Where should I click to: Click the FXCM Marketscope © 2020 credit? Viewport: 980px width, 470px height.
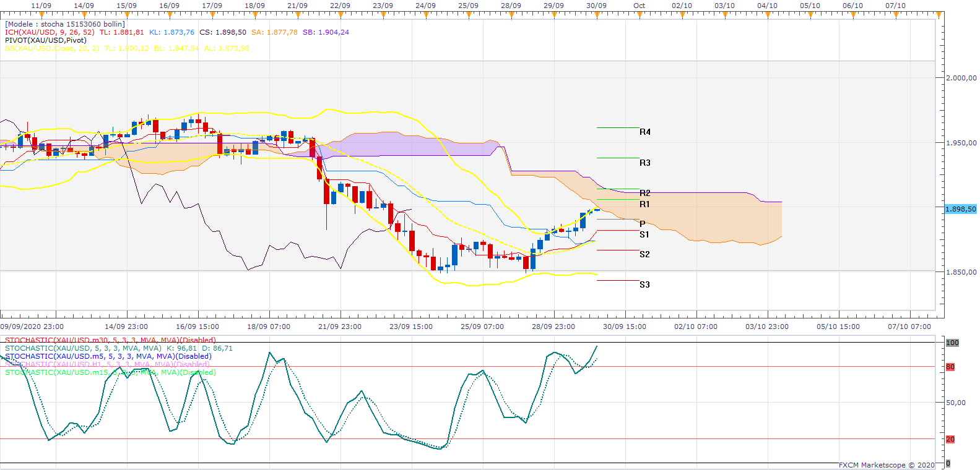point(887,465)
